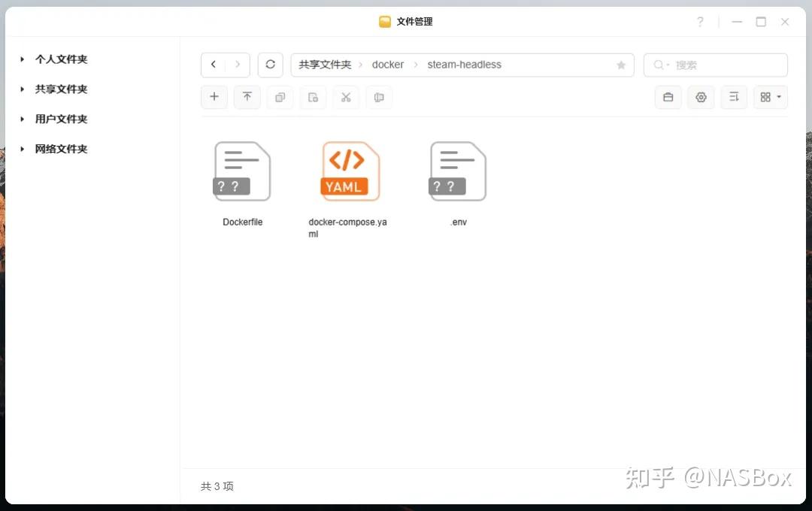Navigate to docker in the breadcrumb

388,65
